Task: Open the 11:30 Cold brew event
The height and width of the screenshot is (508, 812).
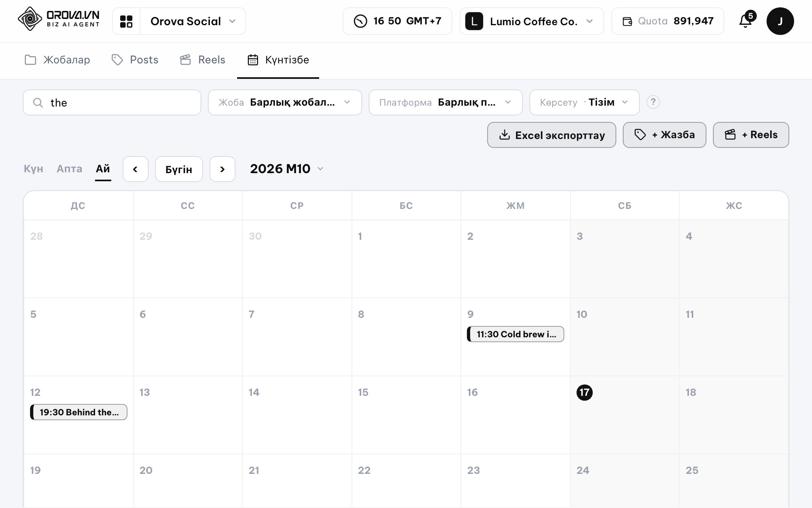Action: (x=515, y=334)
